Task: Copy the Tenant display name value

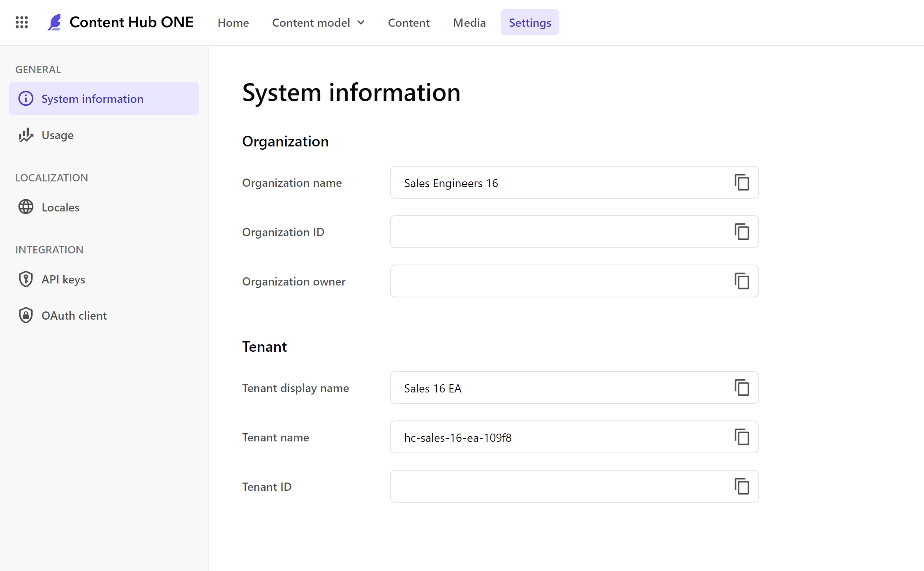Action: 741,387
